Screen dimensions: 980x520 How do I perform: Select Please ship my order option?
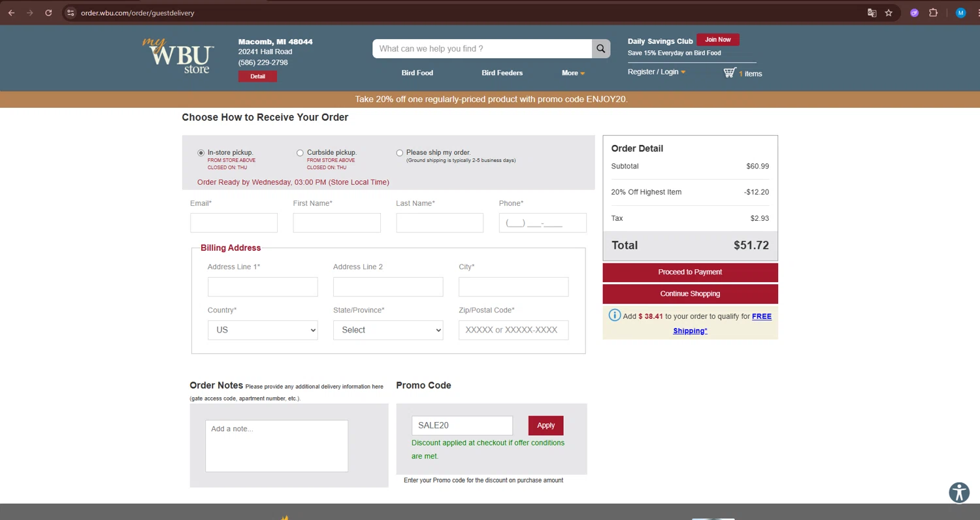pyautogui.click(x=400, y=153)
